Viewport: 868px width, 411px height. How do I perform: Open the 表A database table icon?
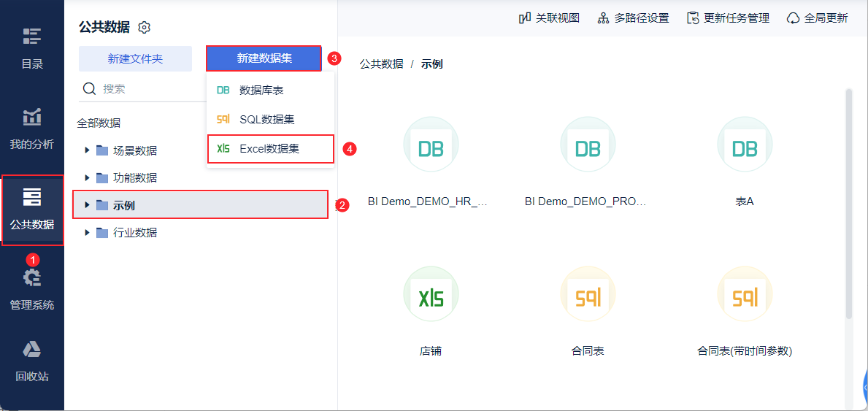tap(745, 145)
